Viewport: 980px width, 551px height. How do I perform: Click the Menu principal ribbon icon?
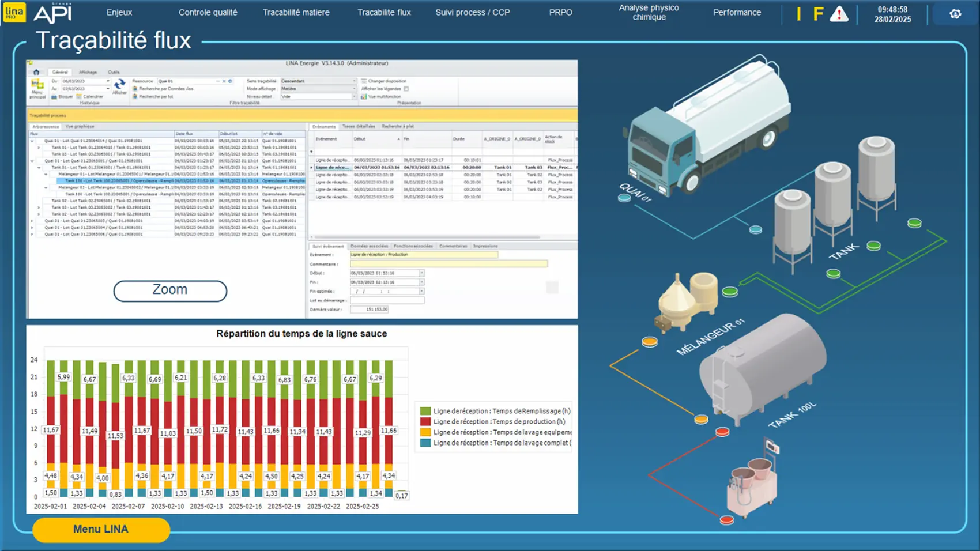(37, 88)
